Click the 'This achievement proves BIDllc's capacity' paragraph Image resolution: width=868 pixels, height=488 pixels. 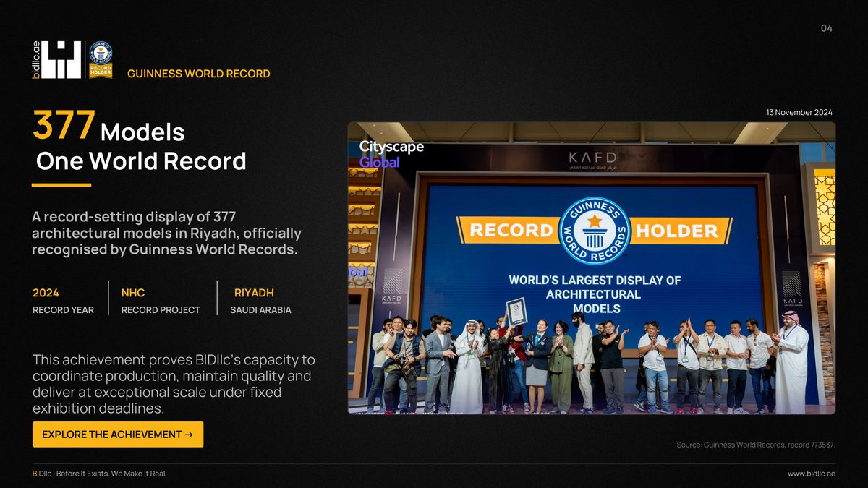[x=174, y=385]
